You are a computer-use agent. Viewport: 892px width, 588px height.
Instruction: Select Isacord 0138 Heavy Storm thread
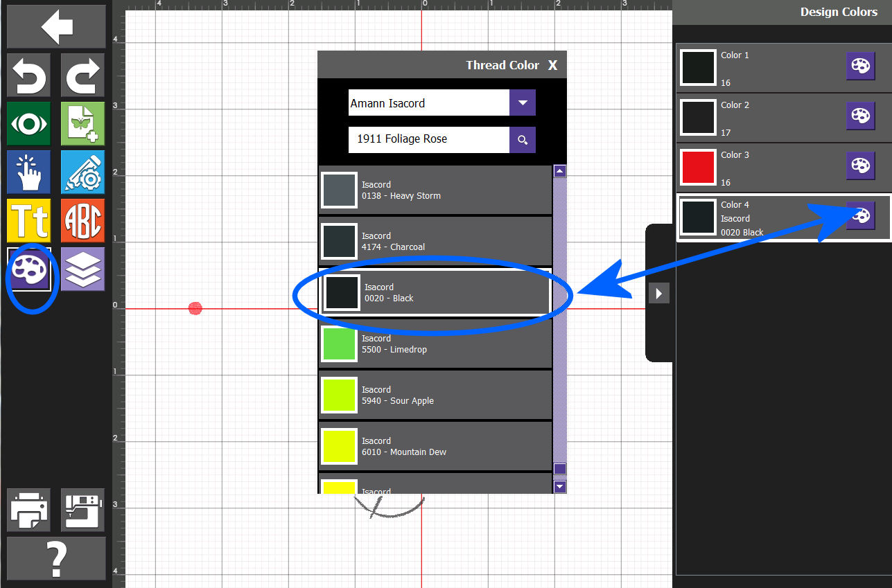[x=435, y=190]
